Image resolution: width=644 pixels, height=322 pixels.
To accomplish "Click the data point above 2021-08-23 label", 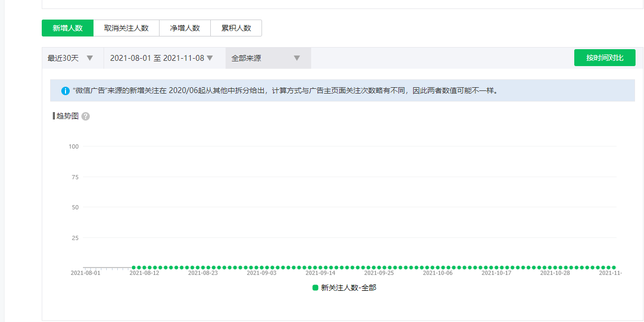I will coord(203,268).
